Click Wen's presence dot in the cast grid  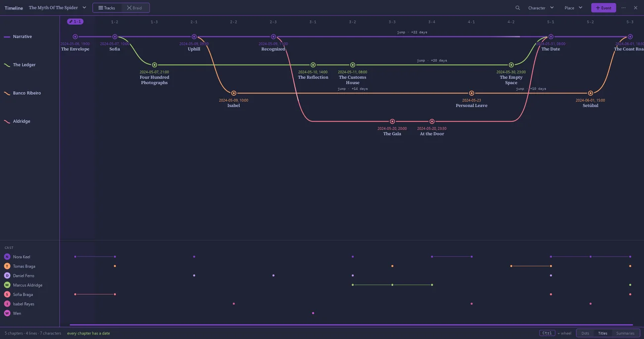point(313,313)
